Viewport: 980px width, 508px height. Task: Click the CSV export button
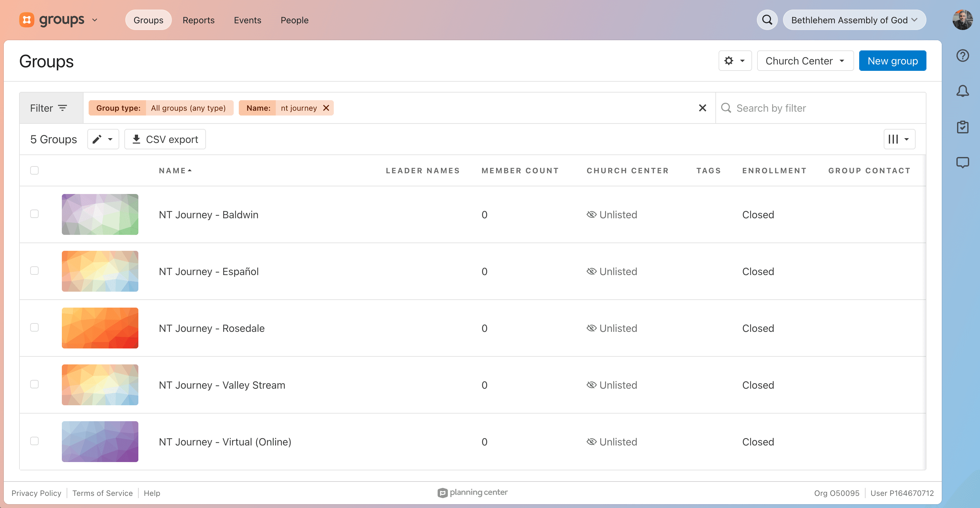click(165, 139)
